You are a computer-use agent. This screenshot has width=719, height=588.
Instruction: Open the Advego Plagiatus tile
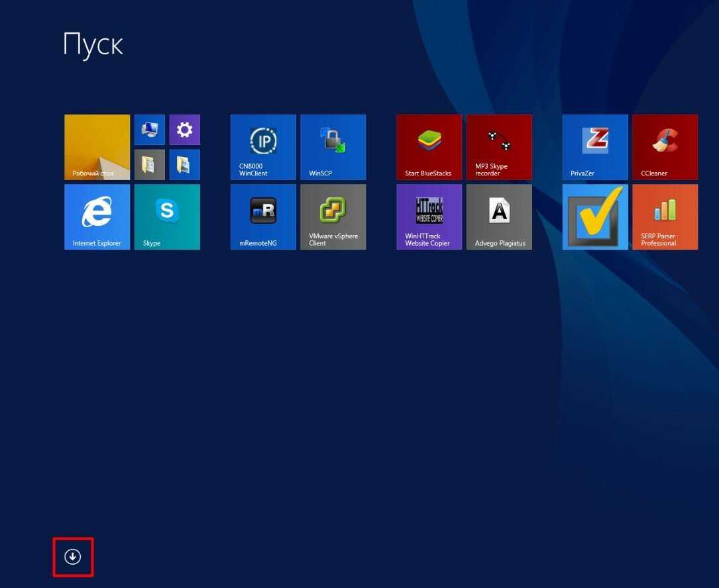tap(500, 217)
